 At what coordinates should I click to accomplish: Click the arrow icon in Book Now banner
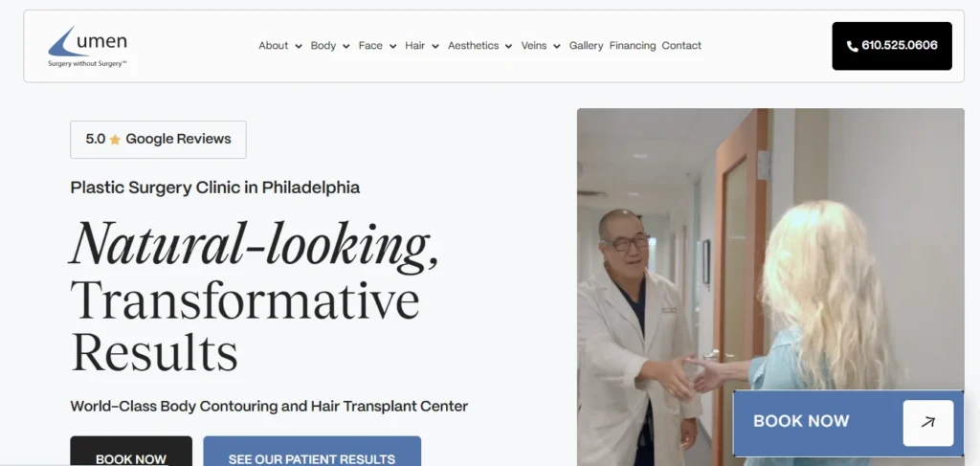pyautogui.click(x=928, y=423)
